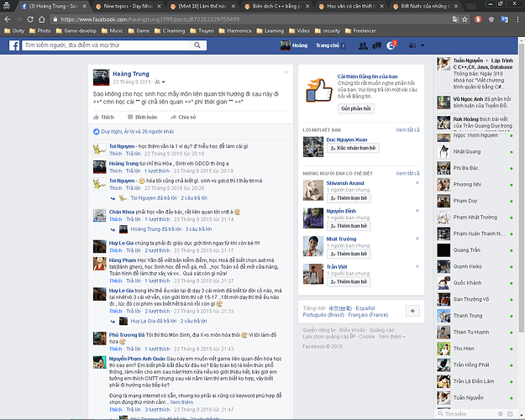Click Chia sẻ to share post
Screen dimensions: 525x420
click(183, 118)
